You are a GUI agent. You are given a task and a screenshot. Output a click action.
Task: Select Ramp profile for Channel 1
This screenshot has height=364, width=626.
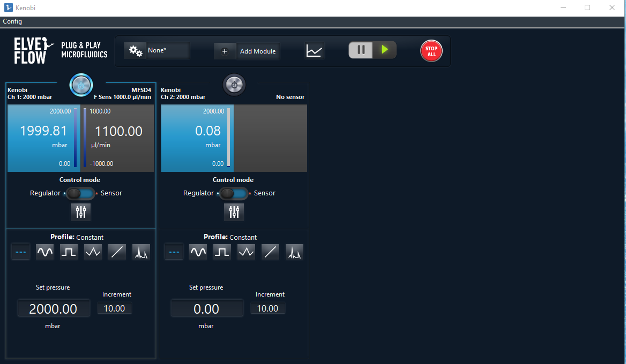pyautogui.click(x=117, y=252)
